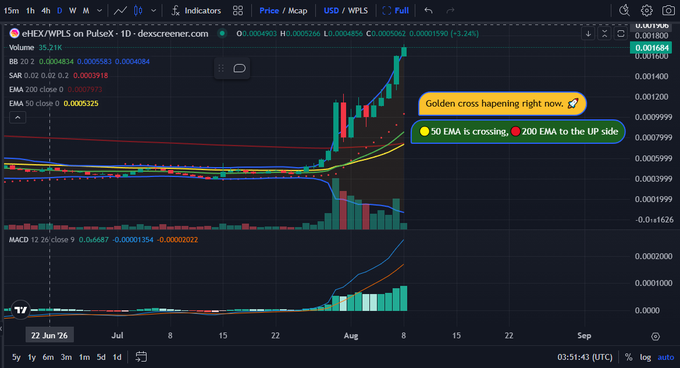
Task: Toggle log scale
Action: 645,357
